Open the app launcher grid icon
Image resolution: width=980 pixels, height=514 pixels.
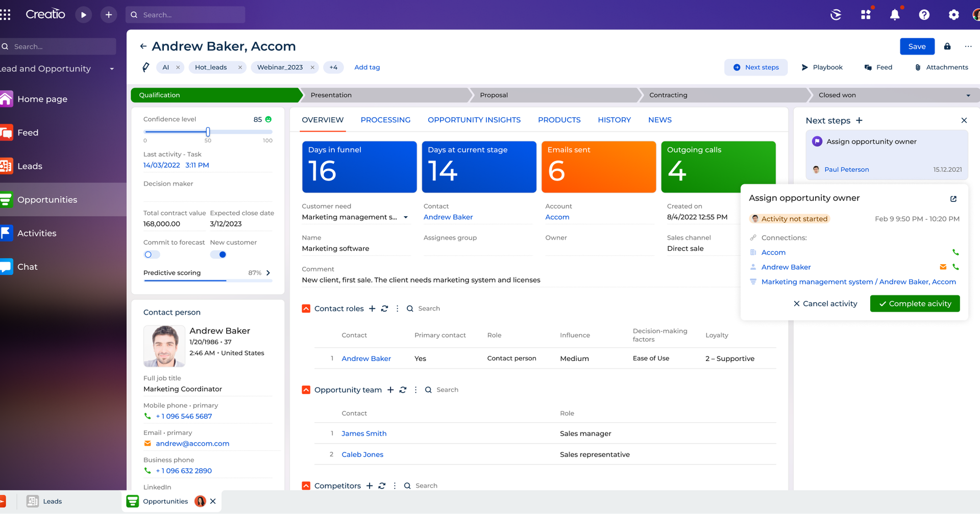point(5,15)
